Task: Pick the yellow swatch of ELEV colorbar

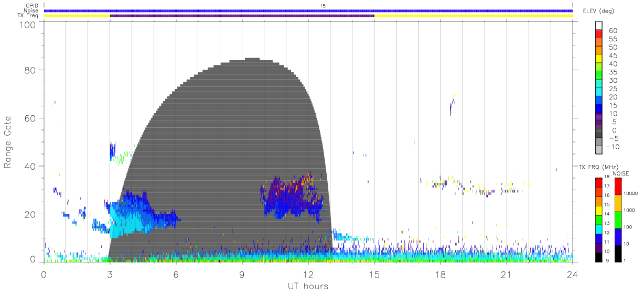Action: click(x=599, y=59)
